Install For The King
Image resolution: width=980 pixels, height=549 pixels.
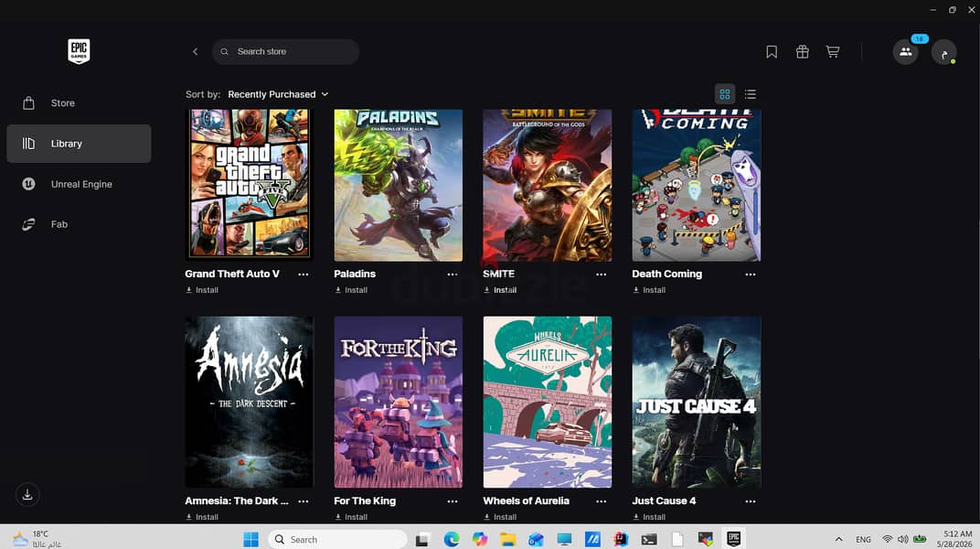[351, 517]
